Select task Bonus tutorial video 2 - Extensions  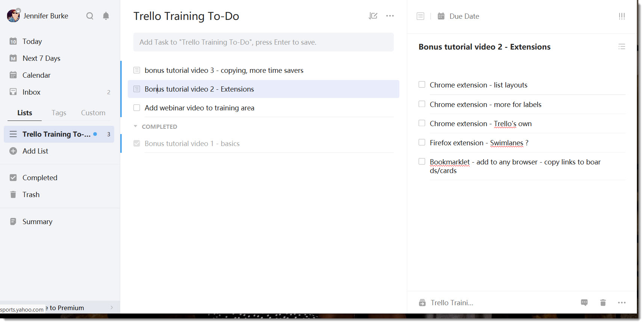click(x=263, y=89)
